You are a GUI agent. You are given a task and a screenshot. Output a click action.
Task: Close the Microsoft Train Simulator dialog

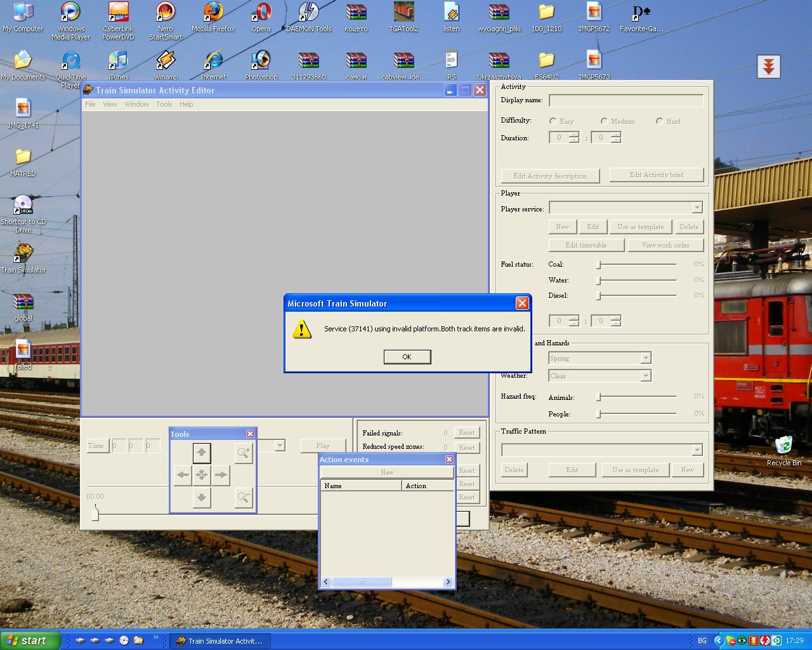coord(522,303)
